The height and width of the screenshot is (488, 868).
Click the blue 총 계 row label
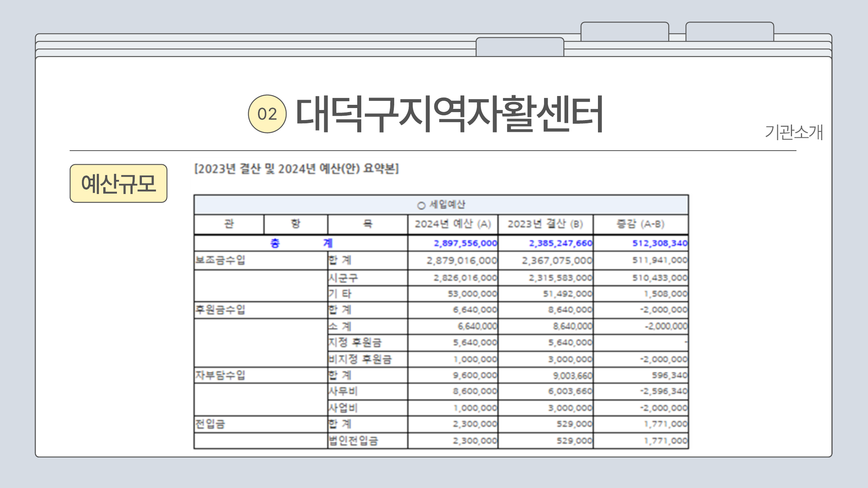coord(301,243)
